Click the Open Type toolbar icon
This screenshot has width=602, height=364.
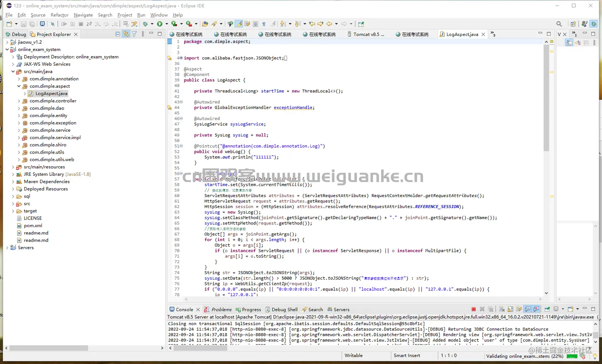[x=205, y=24]
